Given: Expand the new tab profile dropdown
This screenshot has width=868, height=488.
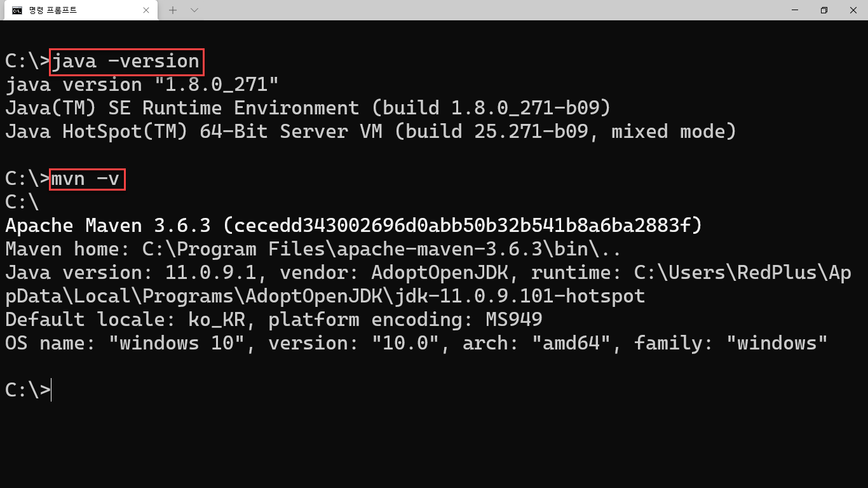Looking at the screenshot, I should (194, 10).
